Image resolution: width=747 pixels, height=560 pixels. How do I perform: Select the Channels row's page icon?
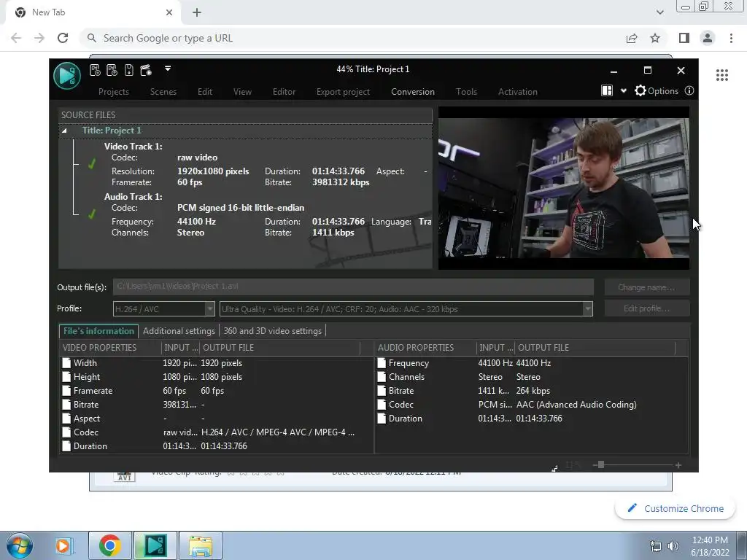click(x=381, y=377)
